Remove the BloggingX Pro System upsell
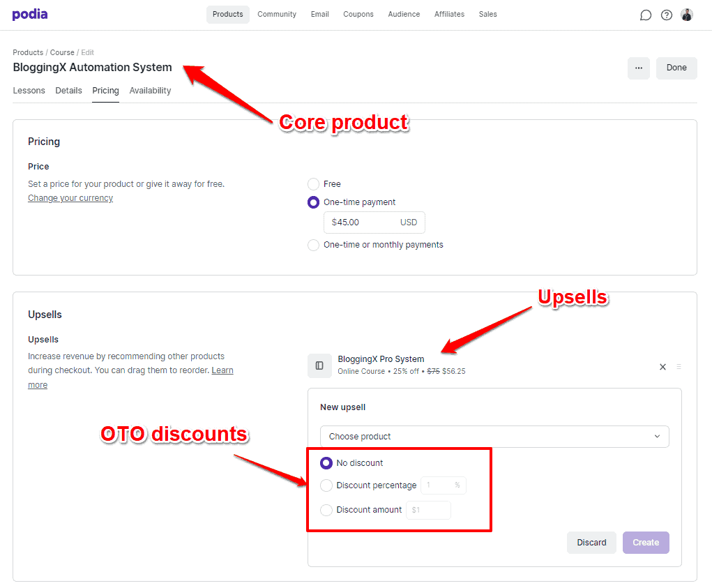 (662, 367)
